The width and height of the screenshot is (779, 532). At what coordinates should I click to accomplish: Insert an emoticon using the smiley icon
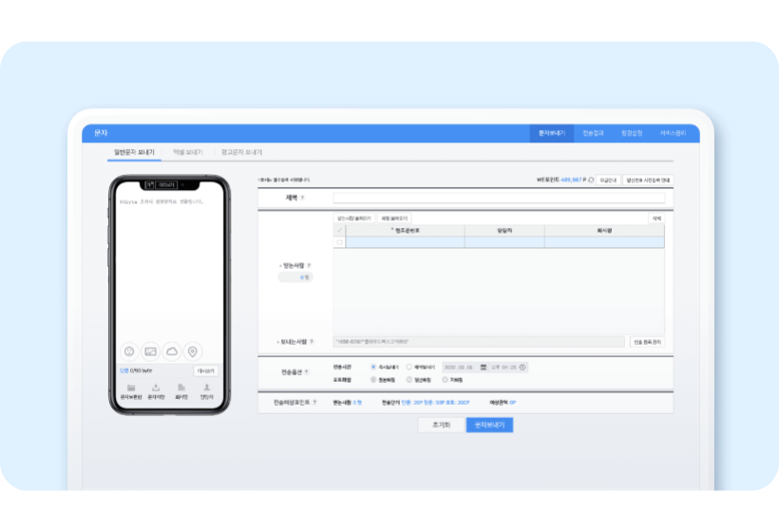pyautogui.click(x=129, y=351)
